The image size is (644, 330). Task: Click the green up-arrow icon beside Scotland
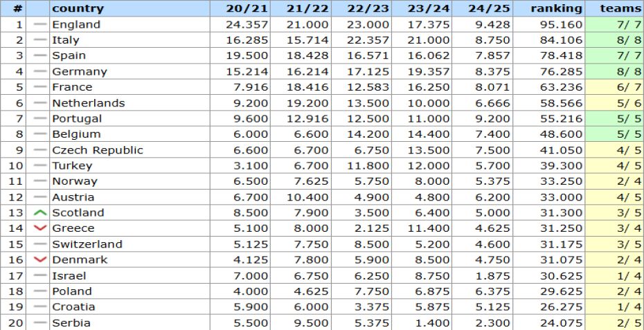tap(40, 212)
